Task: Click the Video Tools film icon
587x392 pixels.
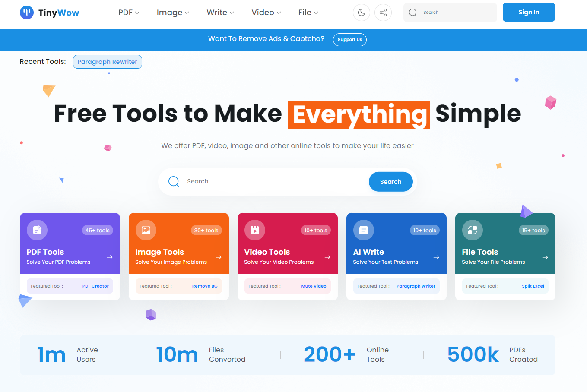Action: coord(255,230)
